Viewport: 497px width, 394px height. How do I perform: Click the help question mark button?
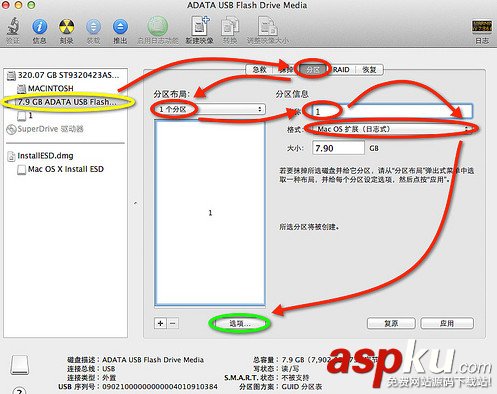(19, 390)
